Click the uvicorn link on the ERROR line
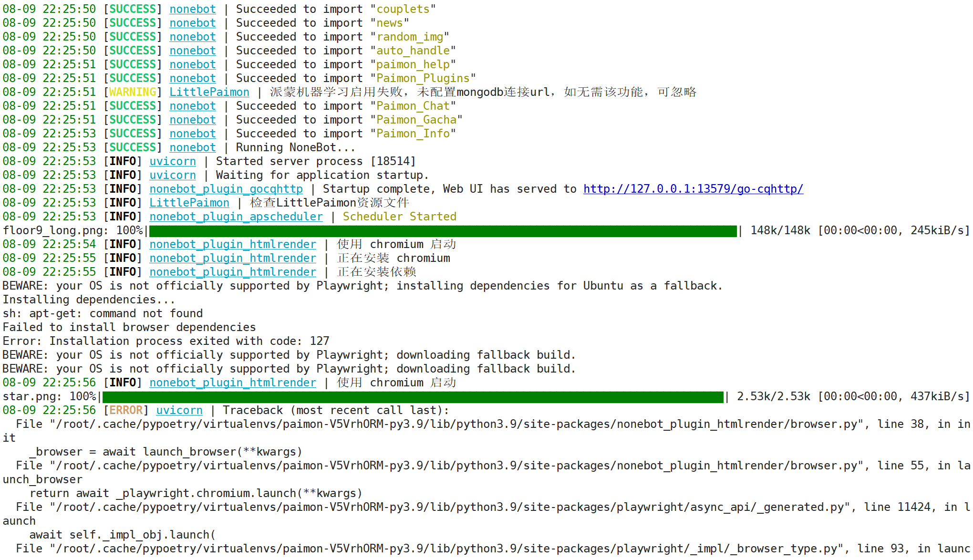The image size is (973, 560). (x=179, y=410)
